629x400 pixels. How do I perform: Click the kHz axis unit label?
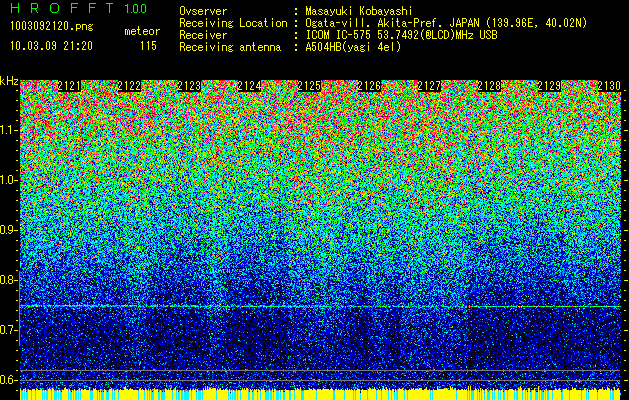(x=9, y=81)
